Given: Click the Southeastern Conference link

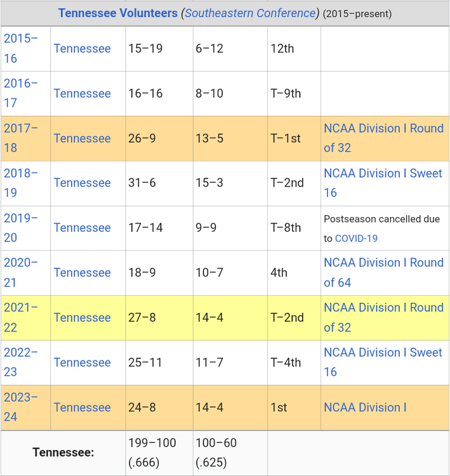Looking at the screenshot, I should point(249,13).
